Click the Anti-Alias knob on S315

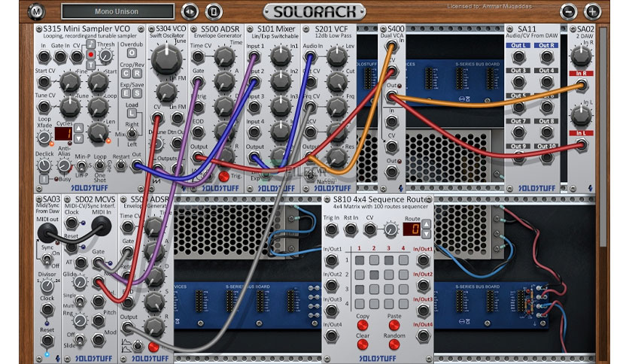pyautogui.click(x=63, y=165)
